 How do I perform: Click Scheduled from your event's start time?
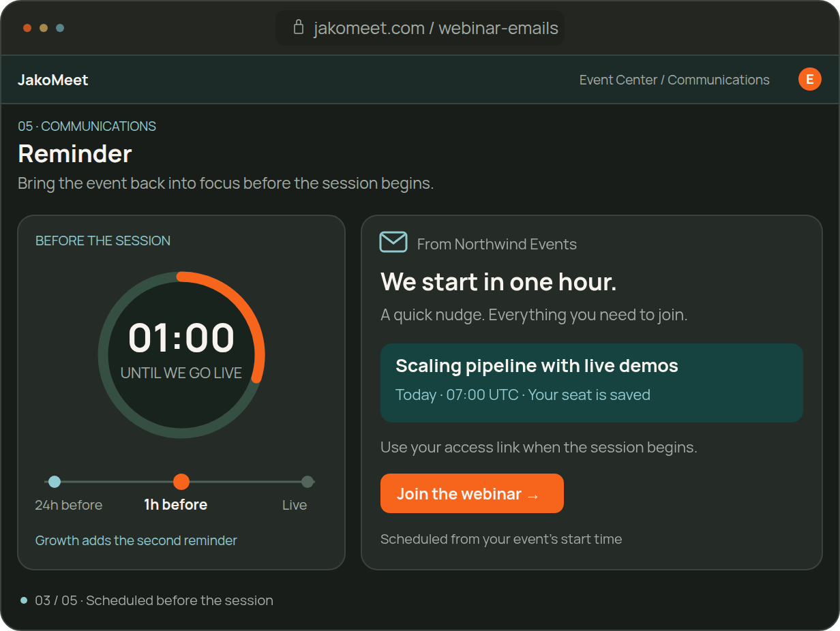[x=501, y=539]
